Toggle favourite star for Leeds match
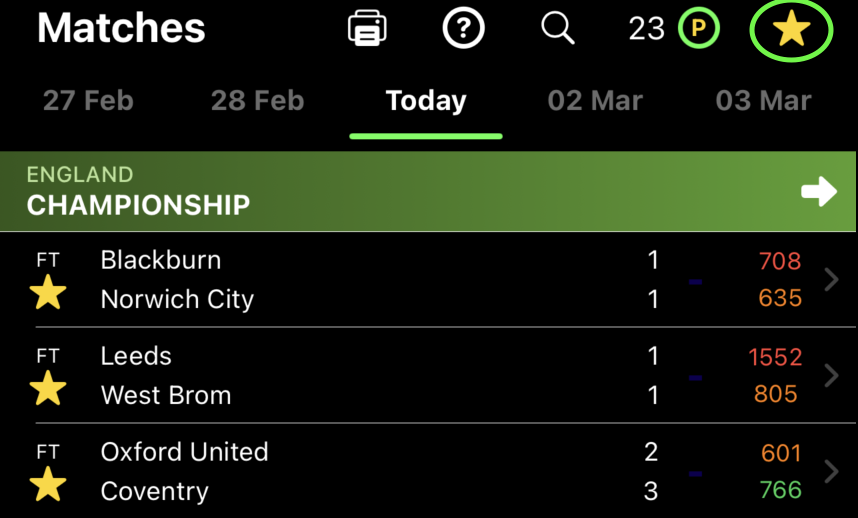Image resolution: width=858 pixels, height=518 pixels. tap(48, 389)
